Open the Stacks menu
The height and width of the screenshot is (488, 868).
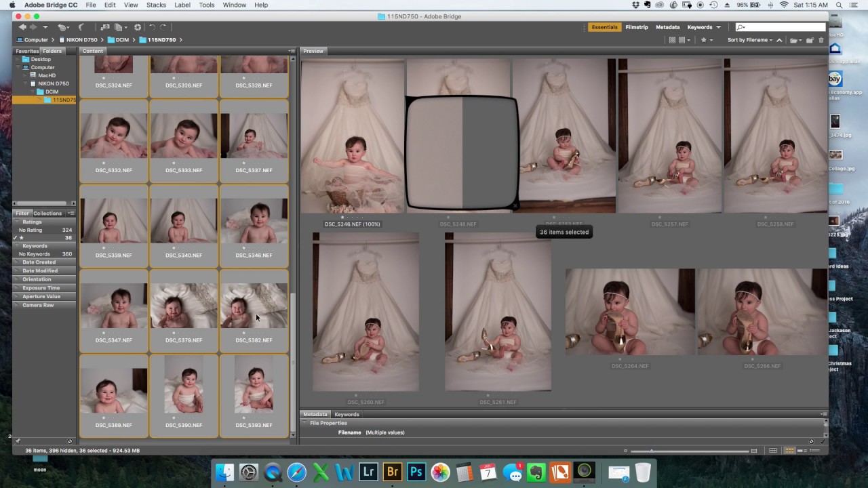[156, 5]
